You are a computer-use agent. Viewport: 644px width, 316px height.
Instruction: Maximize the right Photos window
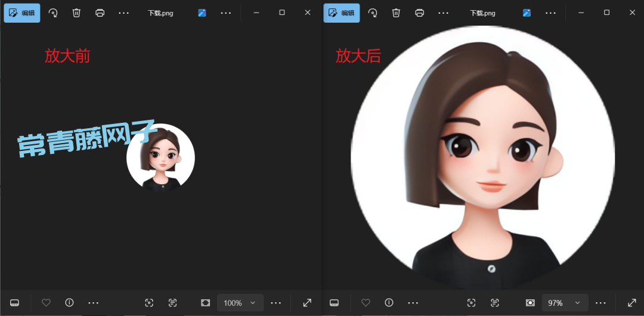coord(606,13)
